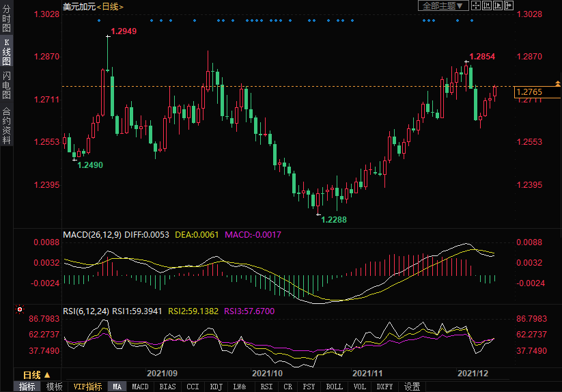Screen dimensions: 562x392
Task: Enable the KDJ indicator
Action: 216,387
